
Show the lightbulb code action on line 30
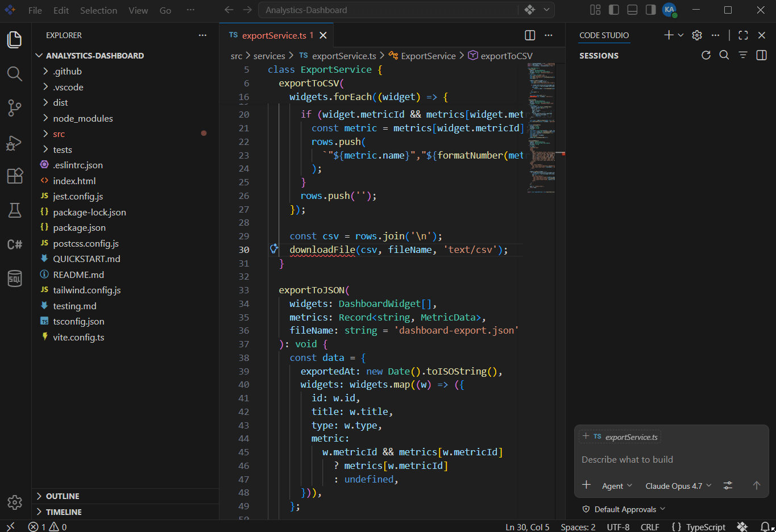(274, 248)
